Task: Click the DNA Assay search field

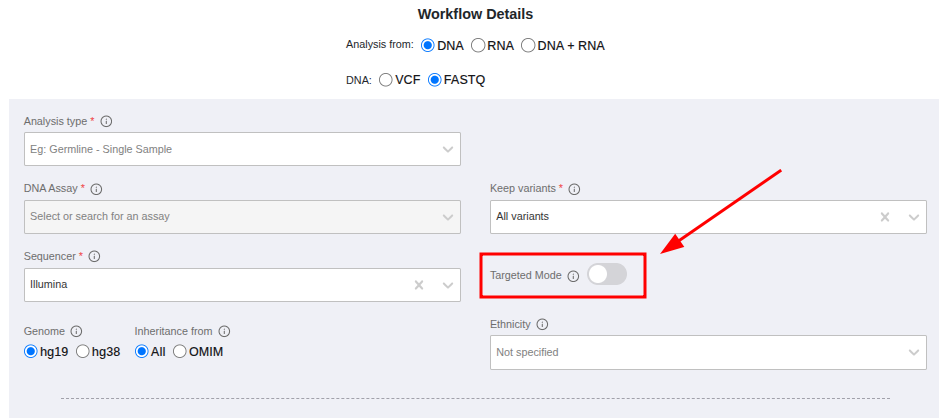Action: 230,216
